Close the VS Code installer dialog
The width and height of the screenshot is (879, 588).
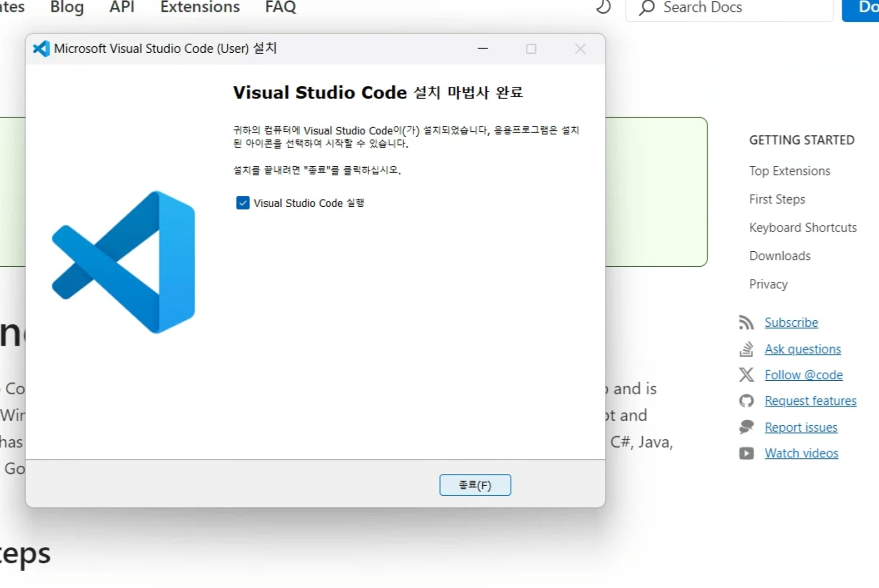pyautogui.click(x=580, y=48)
